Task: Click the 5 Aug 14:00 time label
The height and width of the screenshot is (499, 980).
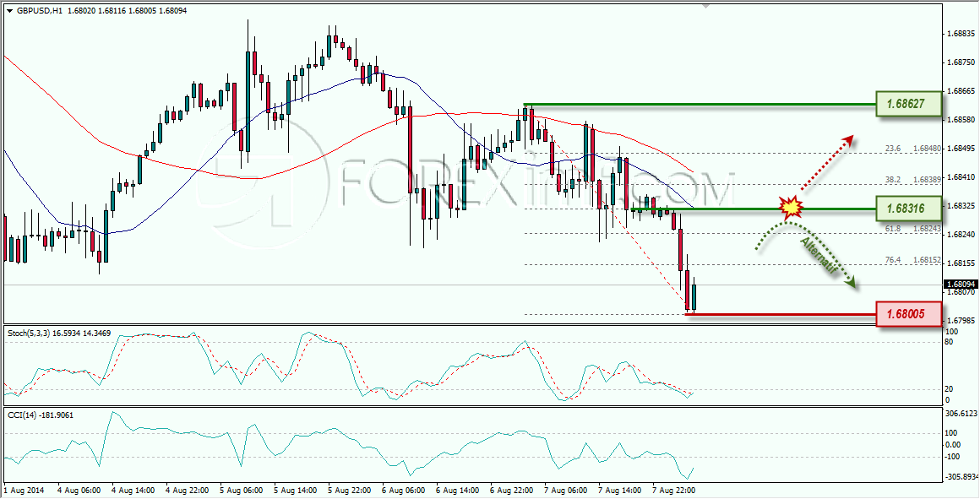Action: point(297,490)
